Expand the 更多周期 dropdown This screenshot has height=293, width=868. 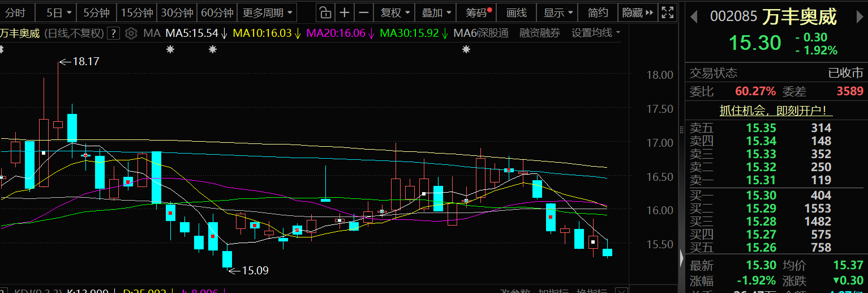(268, 12)
